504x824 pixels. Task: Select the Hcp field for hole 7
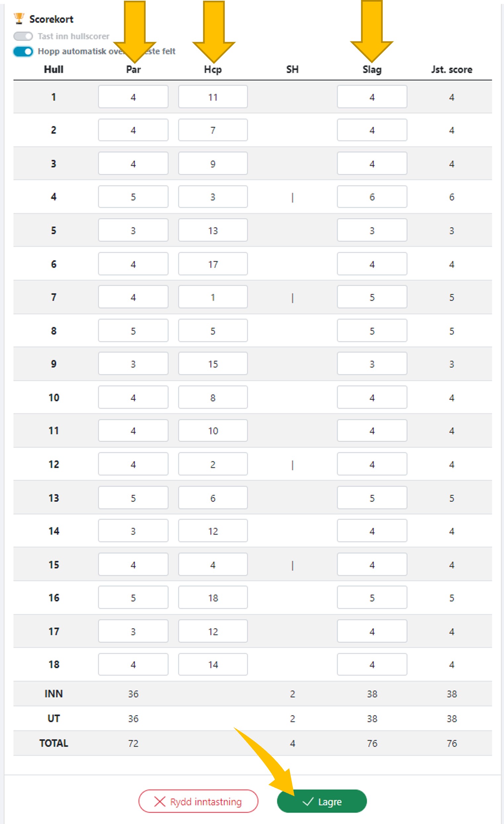(213, 297)
